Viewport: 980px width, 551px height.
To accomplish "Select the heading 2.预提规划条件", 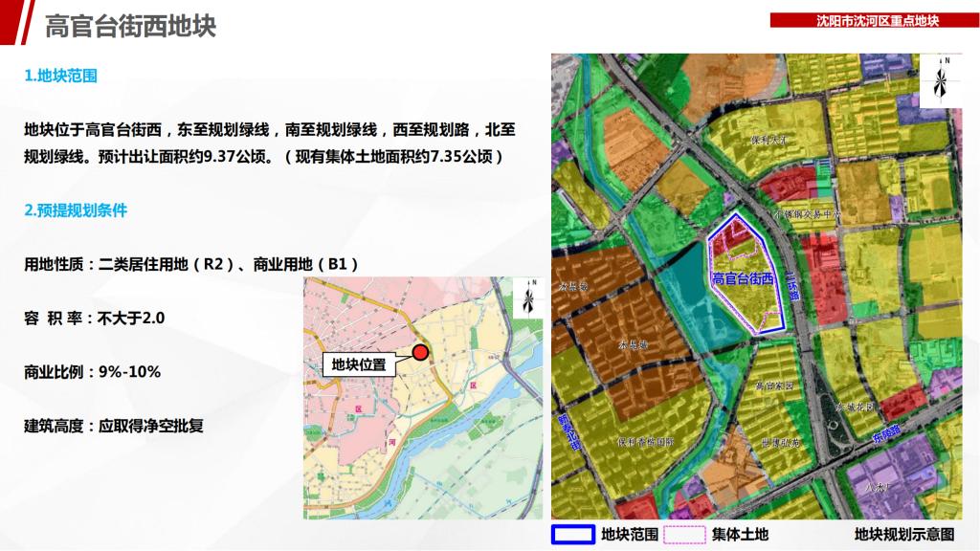I will (76, 210).
